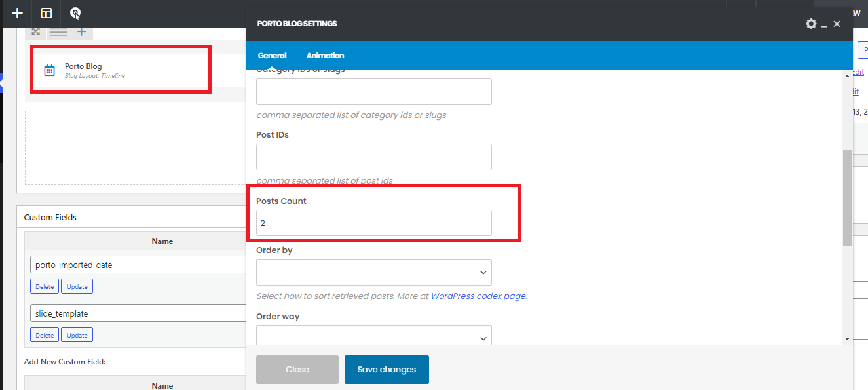Switch to the Animation tab
The height and width of the screenshot is (390, 868).
[325, 56]
